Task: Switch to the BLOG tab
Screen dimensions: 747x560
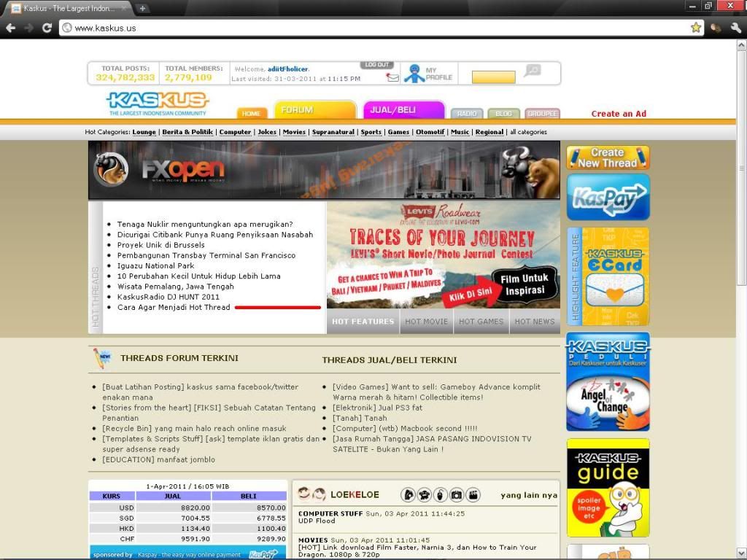Action: click(503, 113)
